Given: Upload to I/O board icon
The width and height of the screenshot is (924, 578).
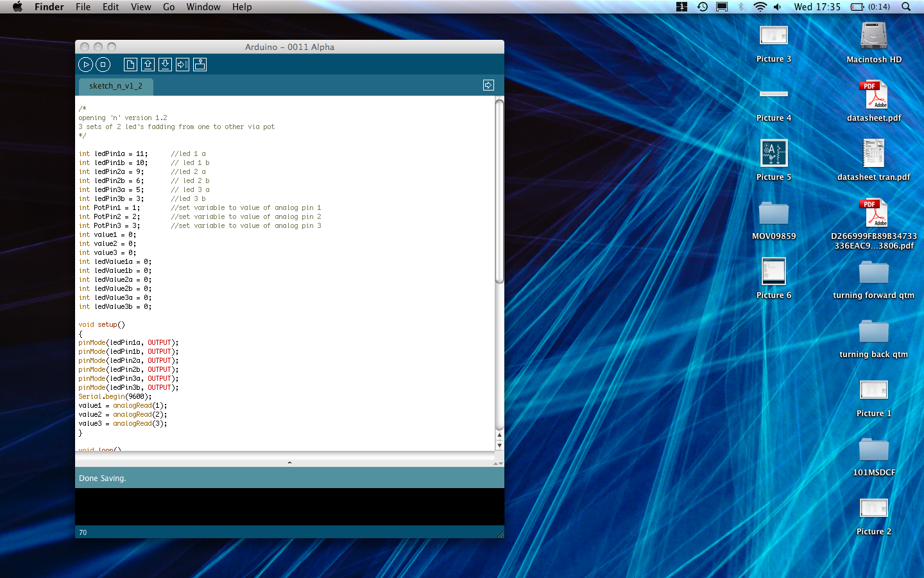Looking at the screenshot, I should point(182,64).
